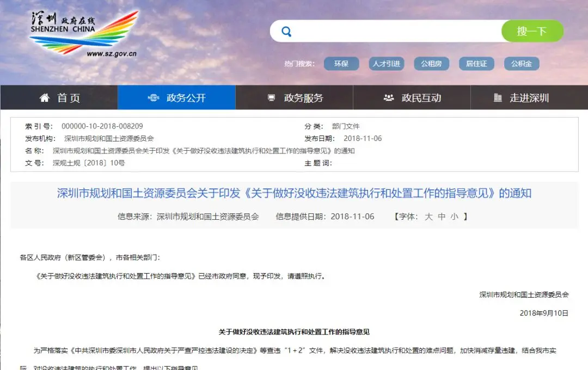Open the Shenzhen Government Online logo
Screen dimensions: 588x370
(84, 34)
